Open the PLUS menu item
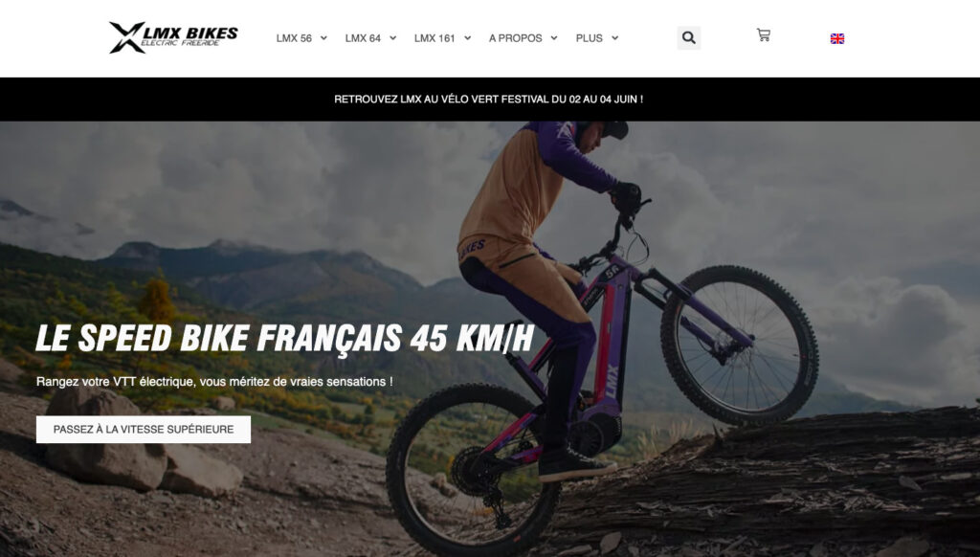980x557 pixels. point(589,38)
